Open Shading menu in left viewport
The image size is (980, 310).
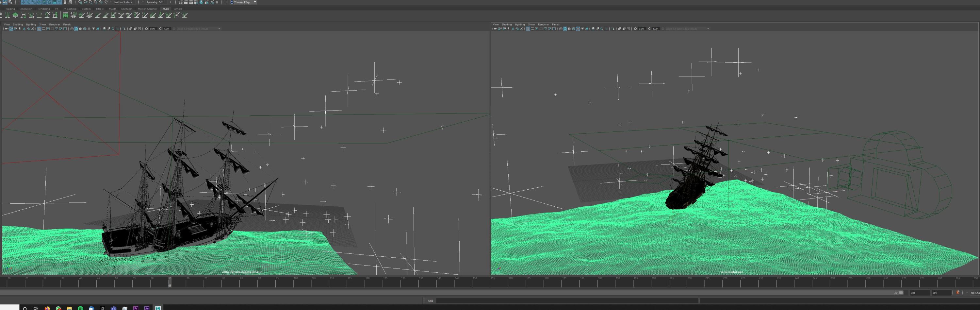(18, 25)
